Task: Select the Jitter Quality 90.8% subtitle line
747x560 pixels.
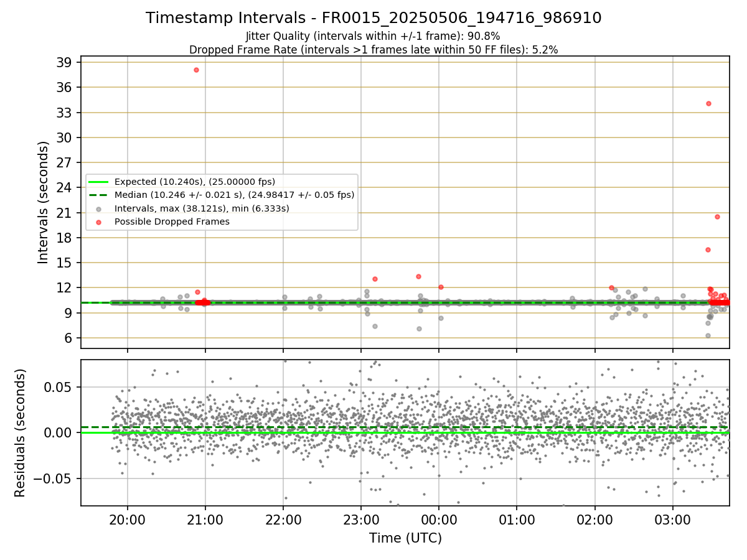Action: click(x=373, y=37)
